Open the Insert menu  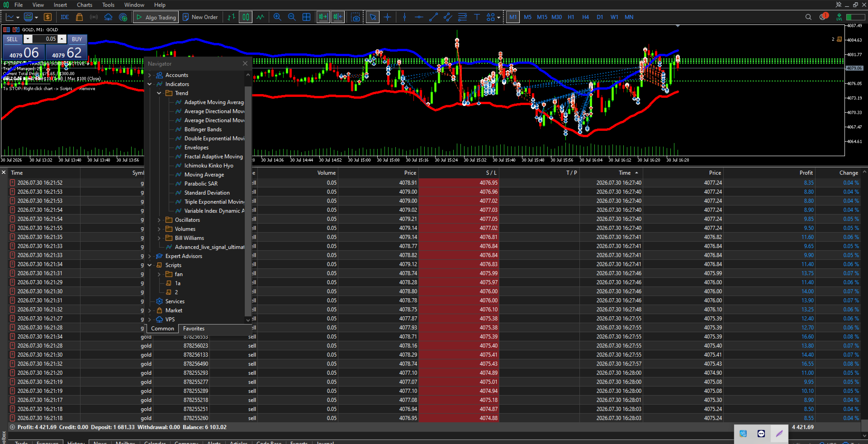[x=60, y=5]
